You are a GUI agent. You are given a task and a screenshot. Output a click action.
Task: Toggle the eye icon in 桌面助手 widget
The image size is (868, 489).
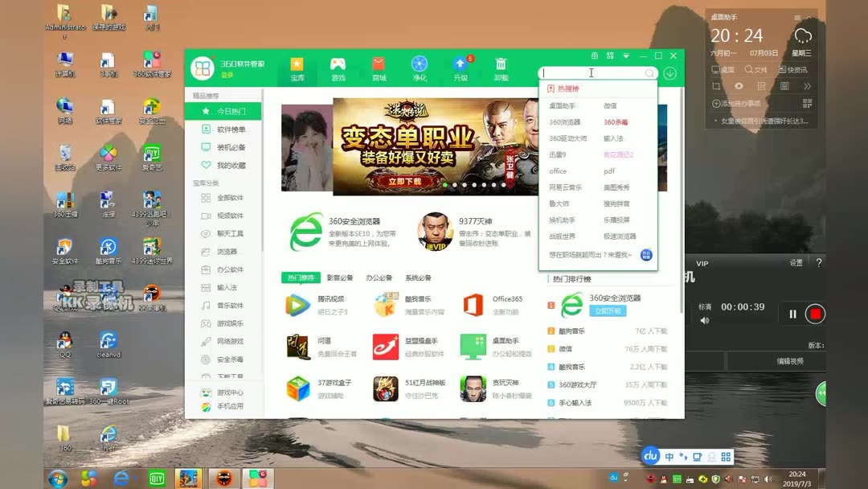click(739, 86)
